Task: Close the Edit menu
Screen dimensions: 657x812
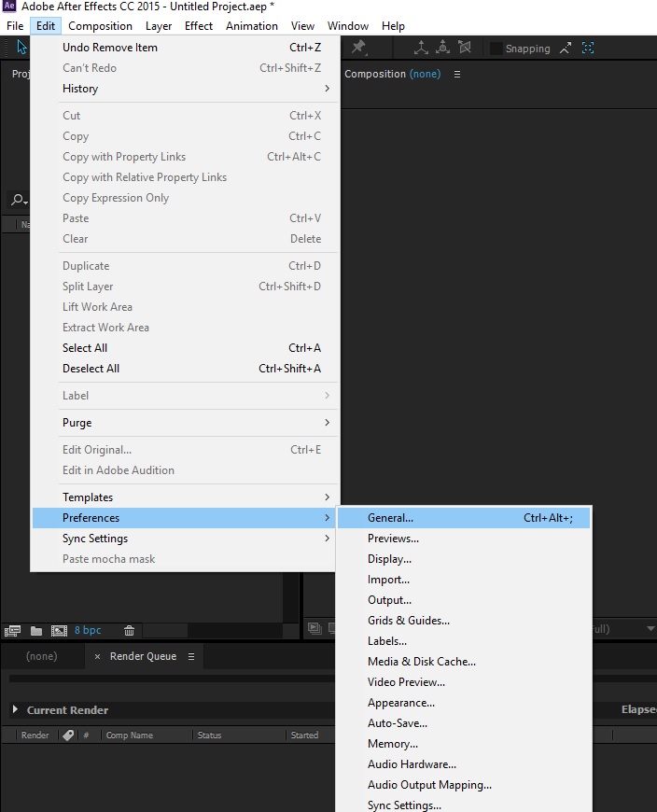Action: point(46,26)
